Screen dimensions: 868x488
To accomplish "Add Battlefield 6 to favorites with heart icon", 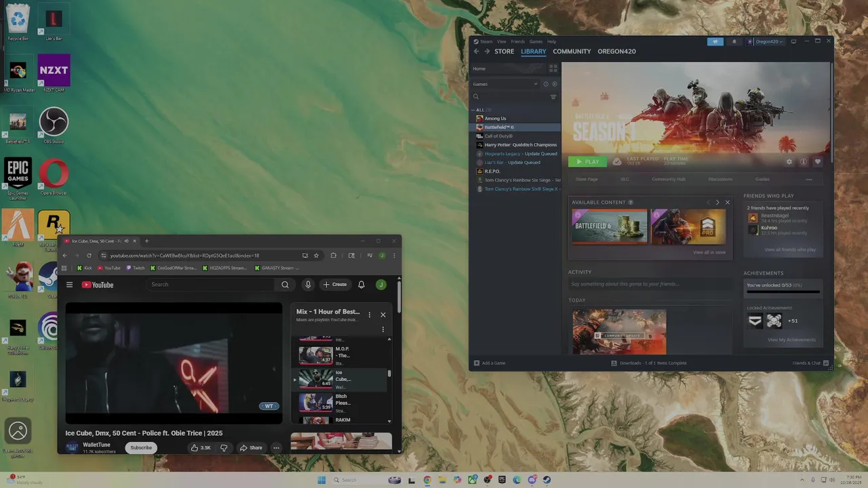I will pyautogui.click(x=818, y=162).
